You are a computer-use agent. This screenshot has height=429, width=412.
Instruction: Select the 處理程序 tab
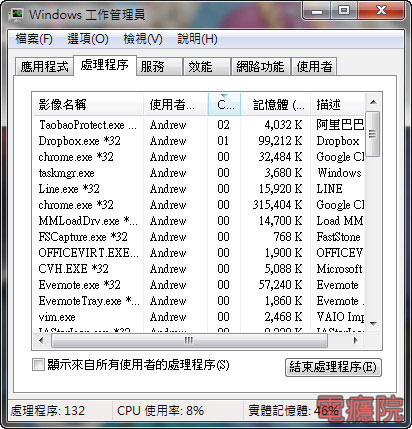(105, 65)
